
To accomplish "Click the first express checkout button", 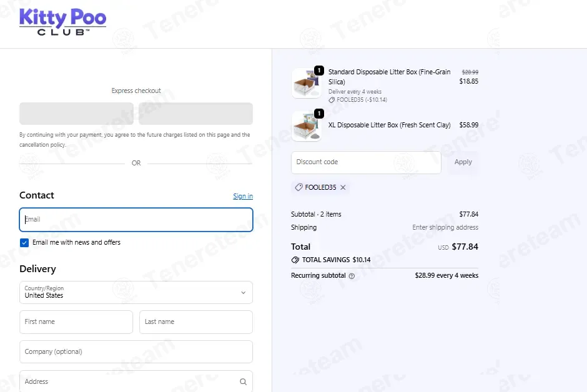I will coord(76,114).
